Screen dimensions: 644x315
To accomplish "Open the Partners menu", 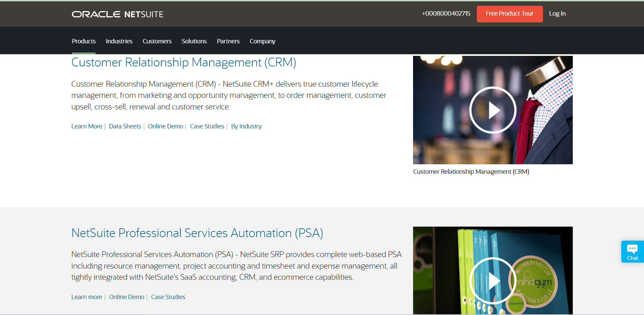I will tap(228, 41).
